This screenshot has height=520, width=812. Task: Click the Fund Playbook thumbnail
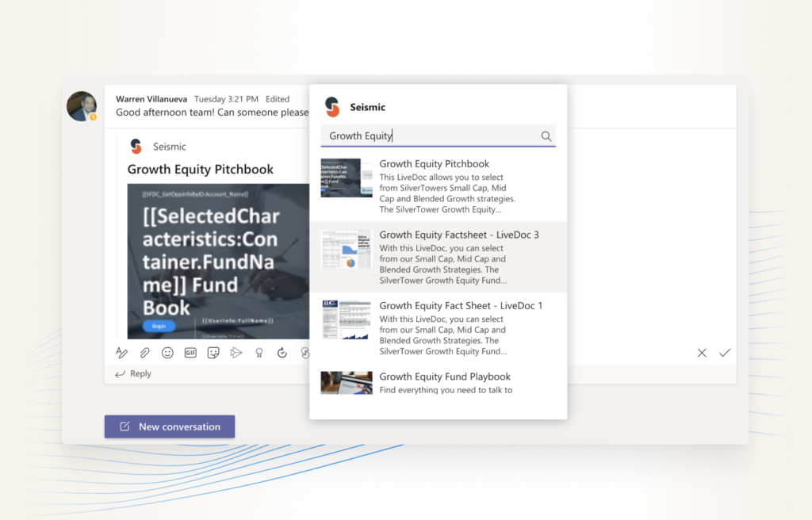(347, 383)
